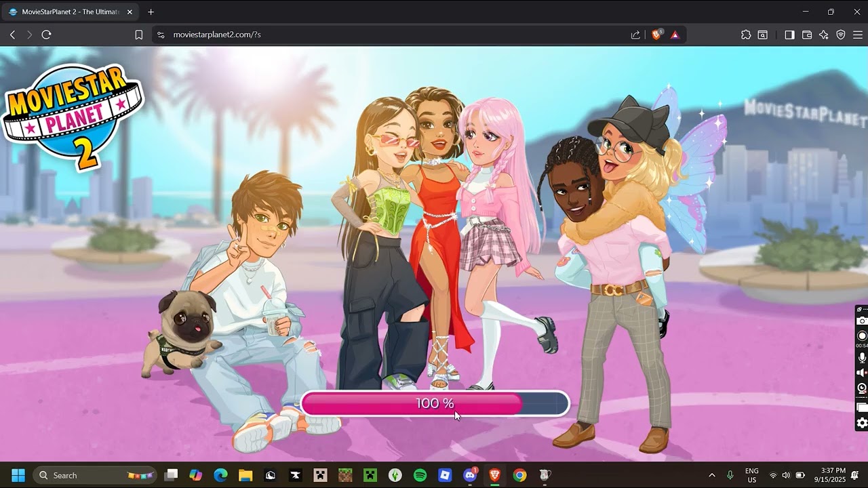Open the notification center bell icon

click(854, 475)
